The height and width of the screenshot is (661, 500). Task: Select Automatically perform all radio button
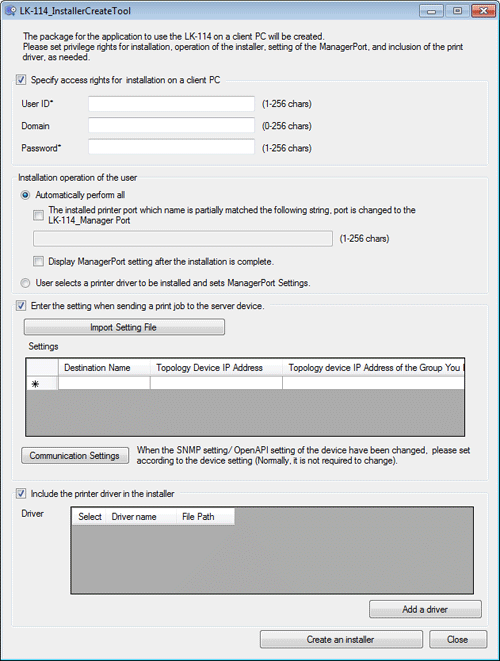click(x=25, y=195)
